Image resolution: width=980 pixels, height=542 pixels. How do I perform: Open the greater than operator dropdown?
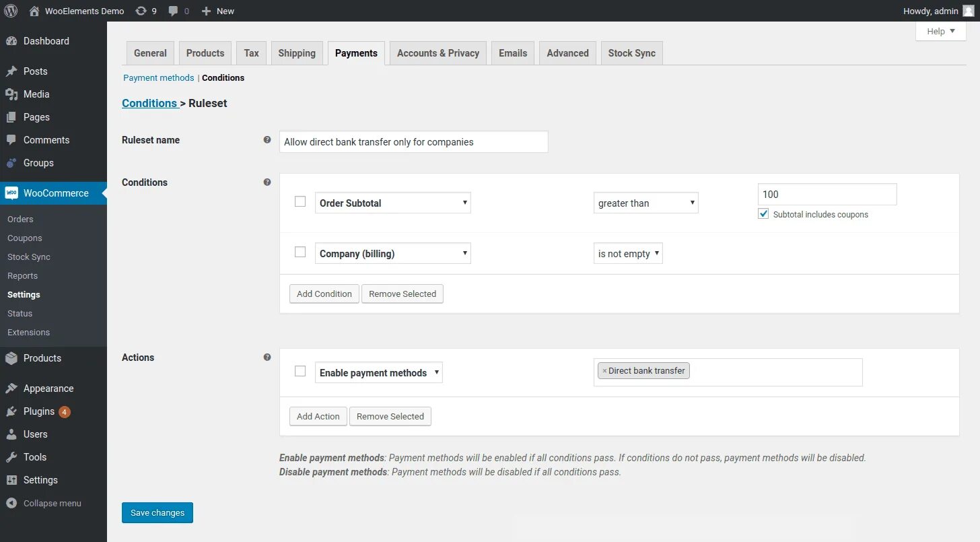[x=646, y=203]
